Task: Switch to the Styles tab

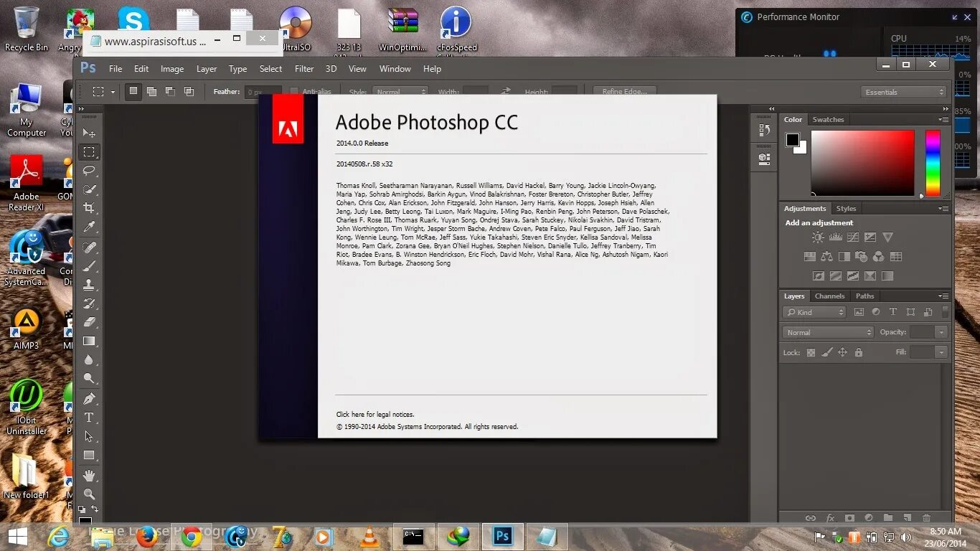Action: coord(846,209)
